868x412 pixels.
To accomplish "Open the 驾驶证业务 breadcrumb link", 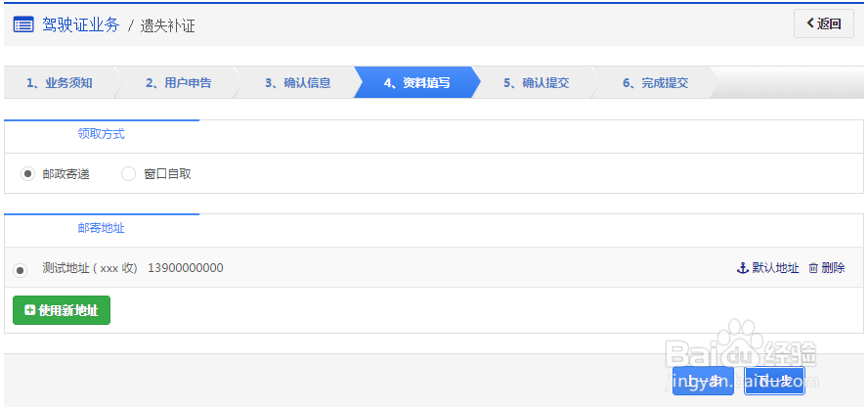I will click(x=81, y=24).
